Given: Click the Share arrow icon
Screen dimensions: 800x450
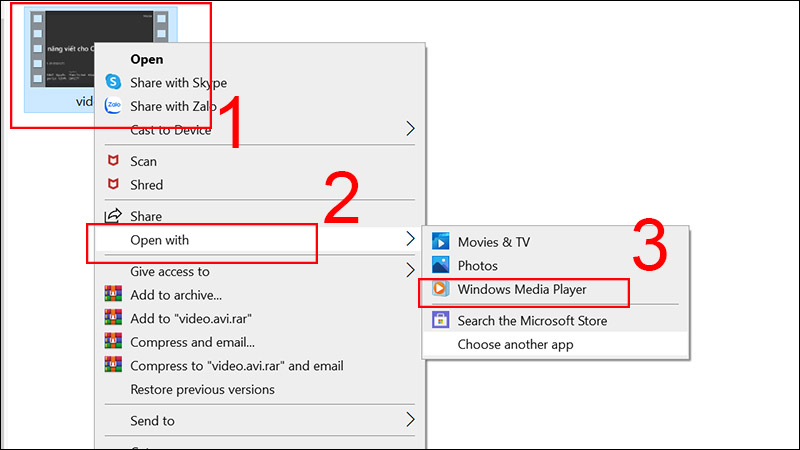Looking at the screenshot, I should 113,215.
